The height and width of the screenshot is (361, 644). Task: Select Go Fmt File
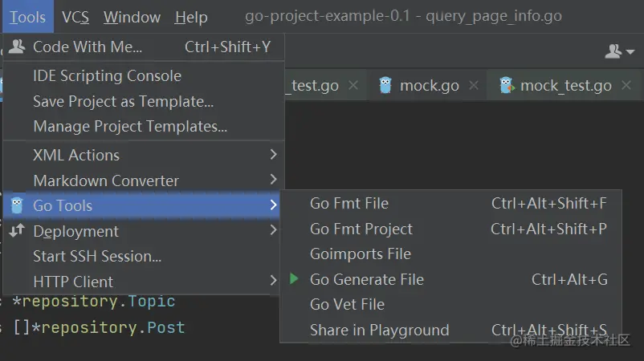click(348, 203)
